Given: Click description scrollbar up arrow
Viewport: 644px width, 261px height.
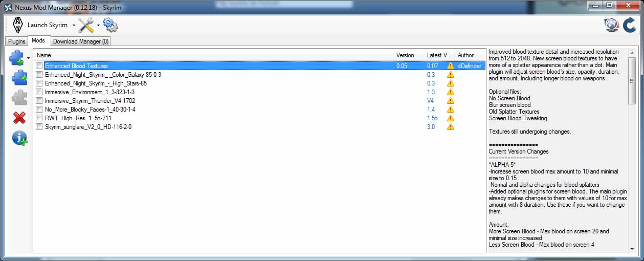Looking at the screenshot, I should click(632, 53).
